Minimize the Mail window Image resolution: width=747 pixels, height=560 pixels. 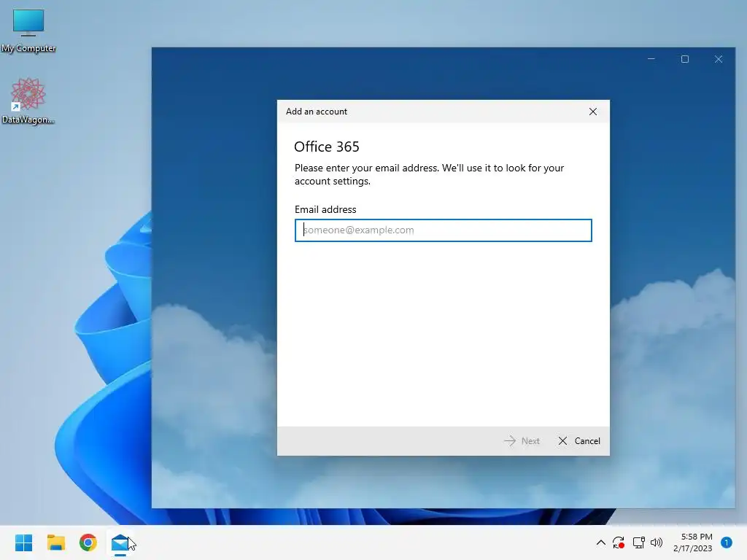651,59
